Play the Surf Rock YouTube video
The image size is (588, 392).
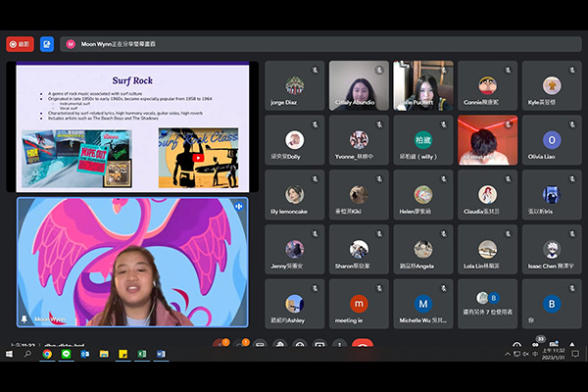coord(198,156)
